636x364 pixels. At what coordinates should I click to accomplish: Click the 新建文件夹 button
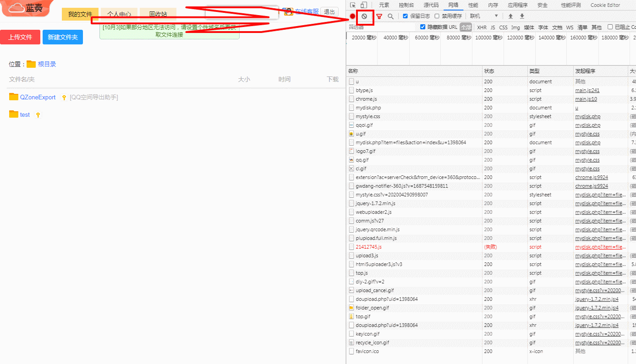(63, 37)
